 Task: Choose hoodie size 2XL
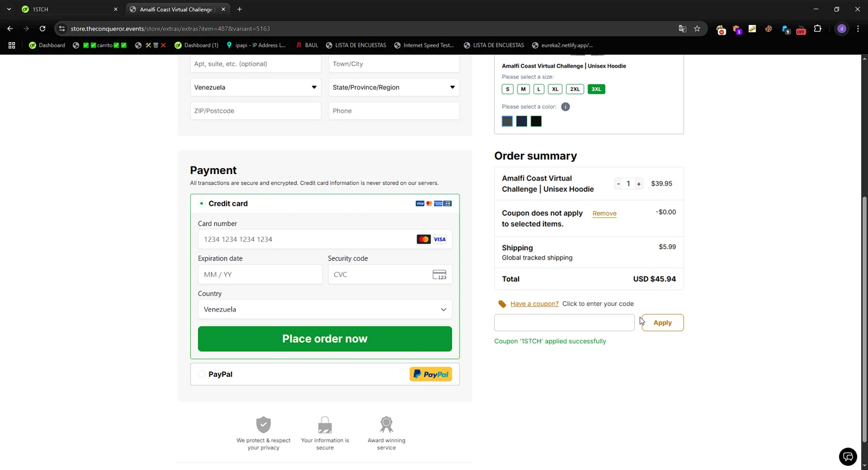(x=575, y=89)
